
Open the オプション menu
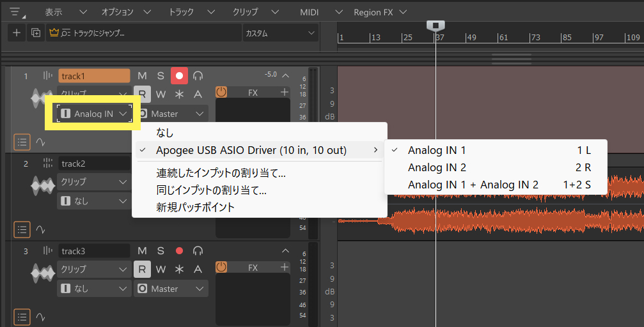coord(126,12)
